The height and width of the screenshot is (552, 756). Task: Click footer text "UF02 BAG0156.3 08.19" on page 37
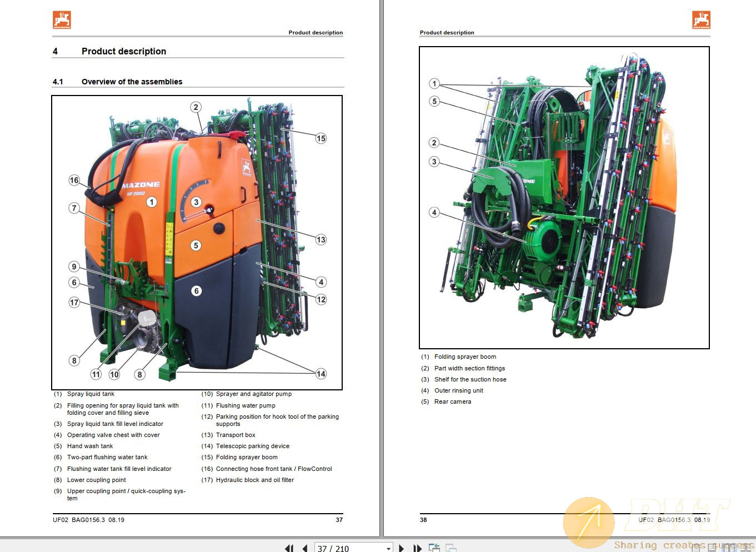pyautogui.click(x=88, y=520)
